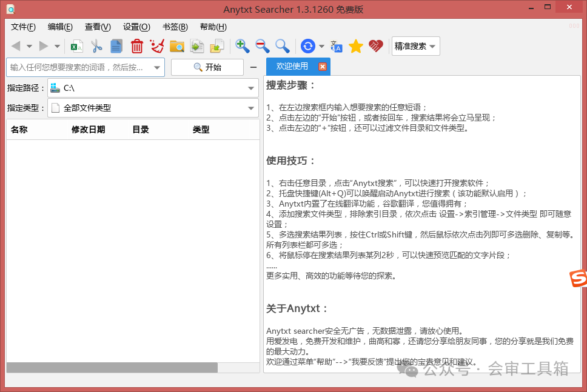Zoom out with the red minus magnifier
The image size is (587, 392).
click(263, 46)
